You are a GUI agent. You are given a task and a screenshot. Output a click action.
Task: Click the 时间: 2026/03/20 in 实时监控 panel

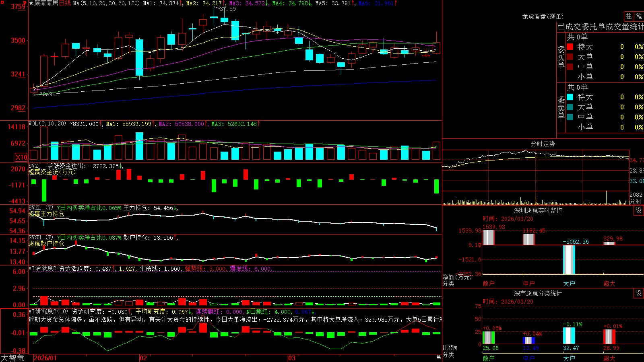pyautogui.click(x=508, y=219)
